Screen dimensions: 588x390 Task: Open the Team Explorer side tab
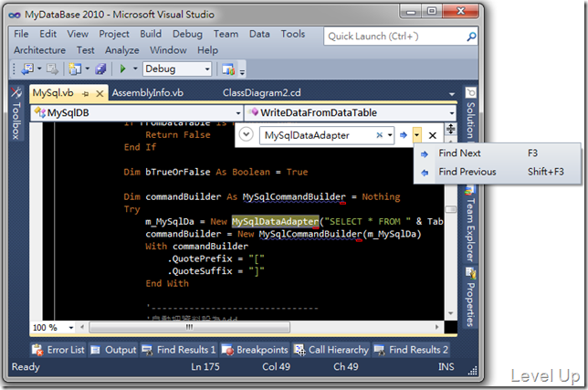470,224
